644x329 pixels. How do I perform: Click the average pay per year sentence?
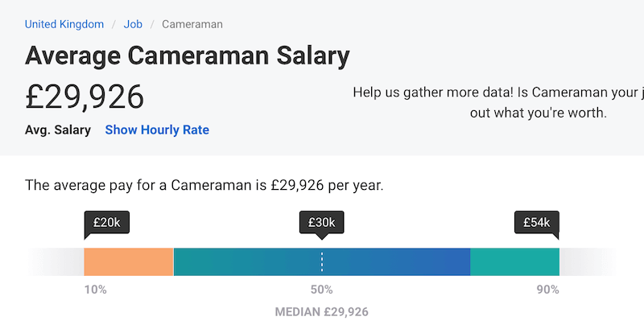(204, 186)
